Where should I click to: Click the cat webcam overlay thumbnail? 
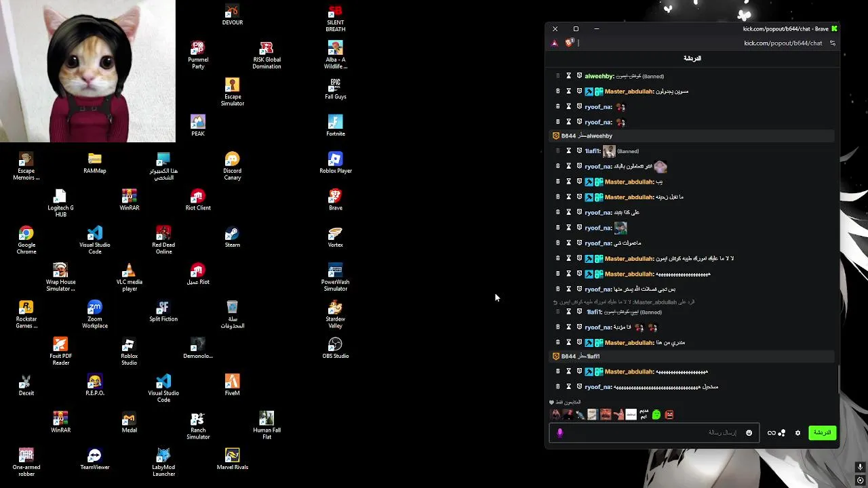click(87, 71)
